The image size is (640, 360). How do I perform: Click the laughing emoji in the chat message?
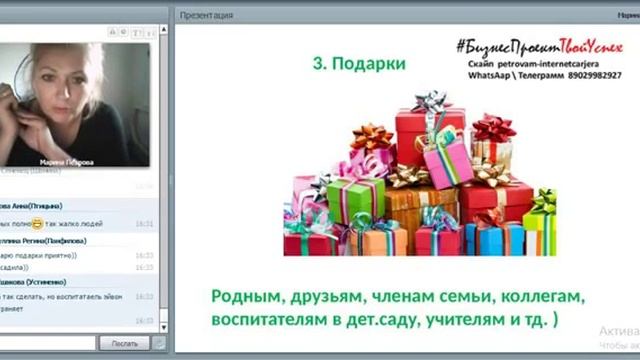[37, 223]
